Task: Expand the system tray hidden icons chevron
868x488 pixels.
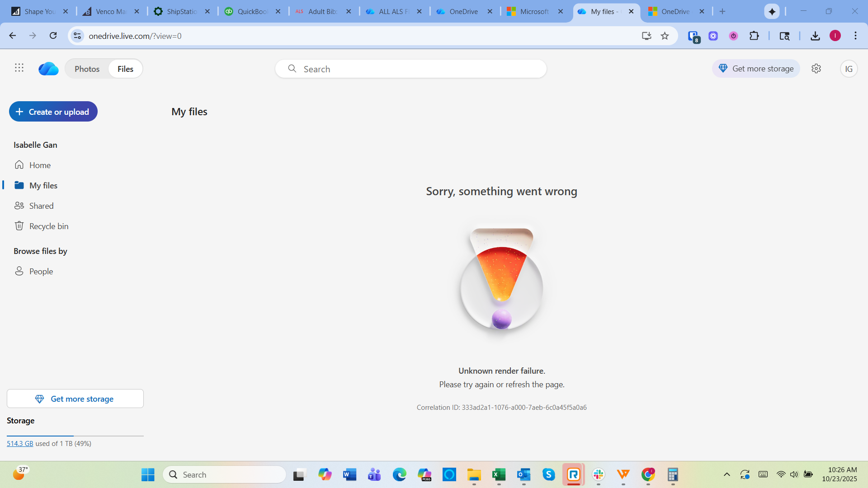Action: point(727,474)
